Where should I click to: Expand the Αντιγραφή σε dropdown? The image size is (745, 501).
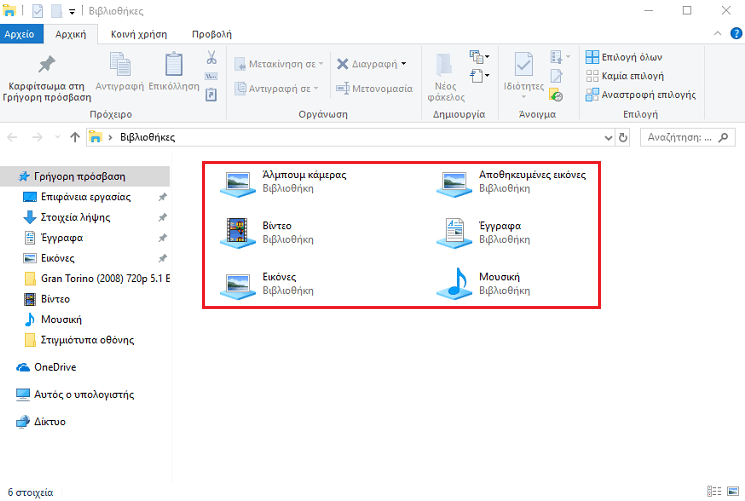pyautogui.click(x=316, y=88)
